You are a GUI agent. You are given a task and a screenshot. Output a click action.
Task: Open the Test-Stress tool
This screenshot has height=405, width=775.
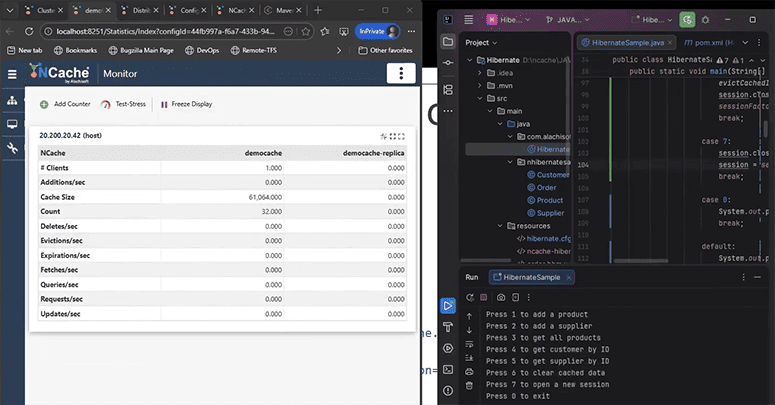[124, 104]
